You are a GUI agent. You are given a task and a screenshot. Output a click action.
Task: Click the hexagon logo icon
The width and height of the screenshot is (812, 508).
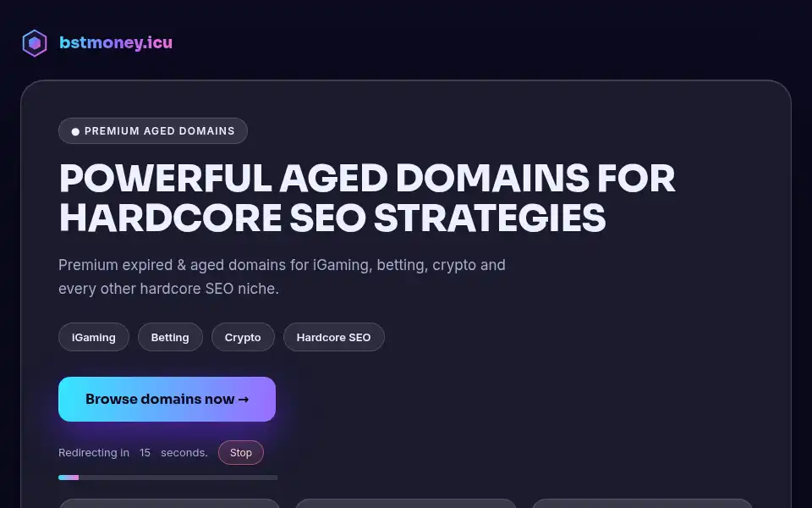[35, 43]
